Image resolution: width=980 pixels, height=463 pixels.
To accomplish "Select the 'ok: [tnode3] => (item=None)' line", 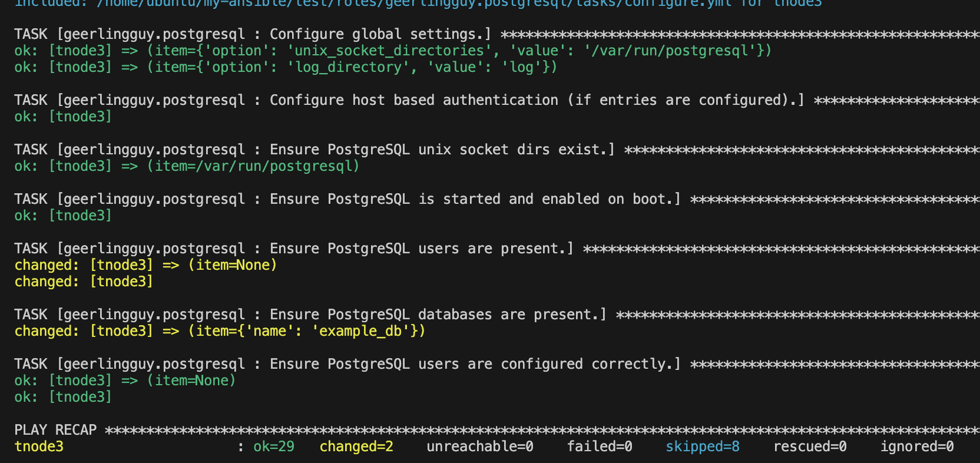I will 125,381.
